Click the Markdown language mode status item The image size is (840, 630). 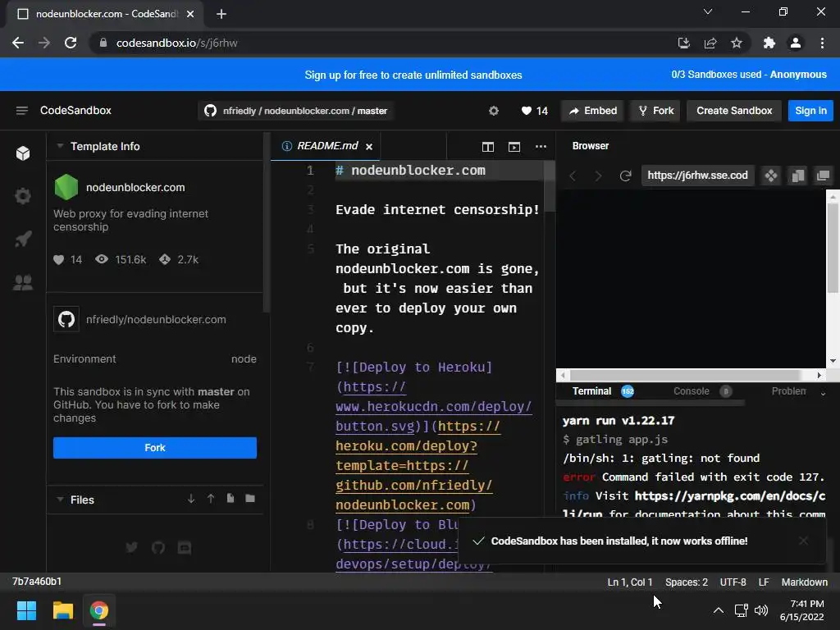coord(804,582)
